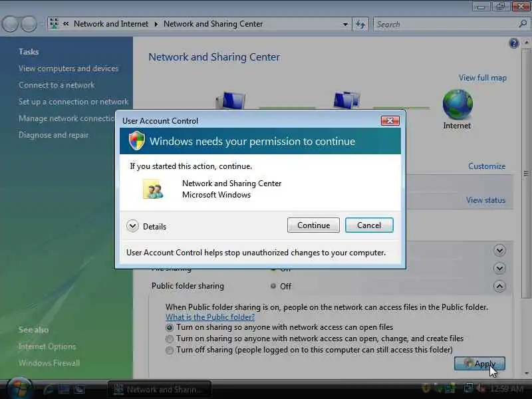The height and width of the screenshot is (399, 532).
Task: Click the Windows Start orb
Action: click(x=20, y=388)
